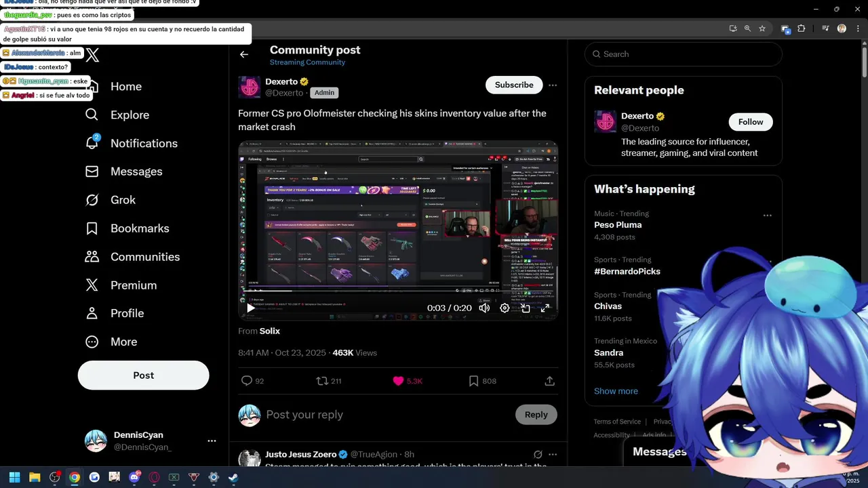Open the taskbar gear settings app
This screenshot has width=868, height=488.
pos(214,477)
